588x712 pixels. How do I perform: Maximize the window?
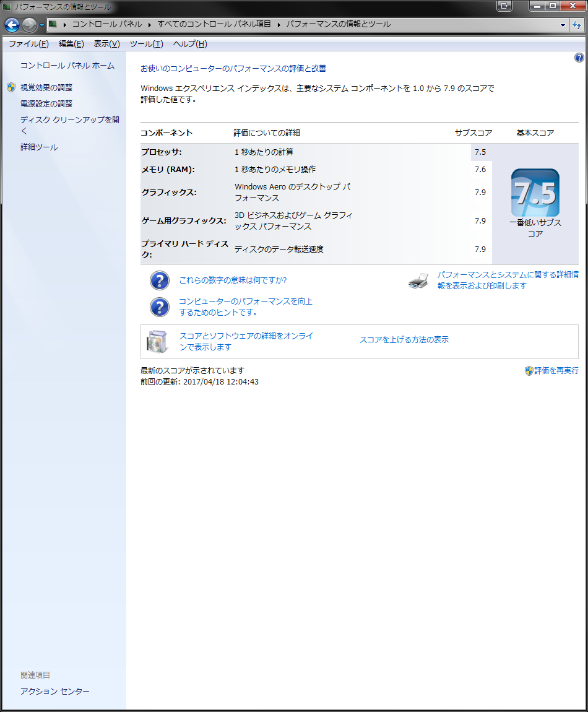click(552, 6)
